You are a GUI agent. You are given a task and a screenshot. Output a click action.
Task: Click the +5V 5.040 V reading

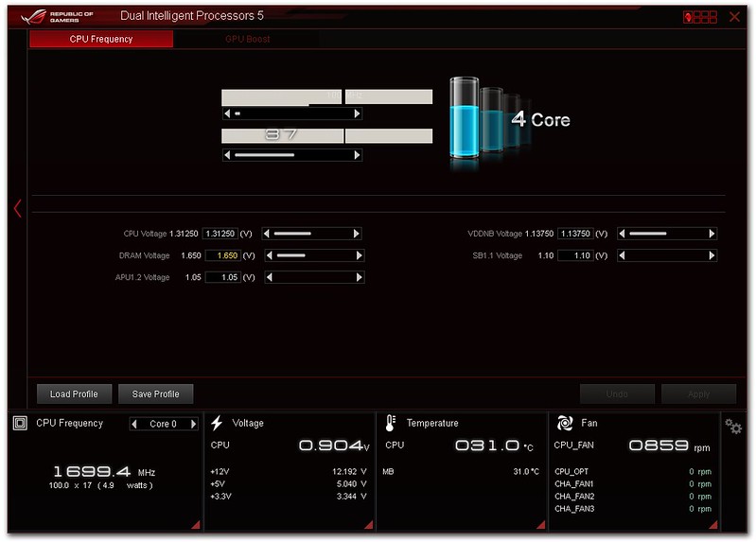point(289,483)
